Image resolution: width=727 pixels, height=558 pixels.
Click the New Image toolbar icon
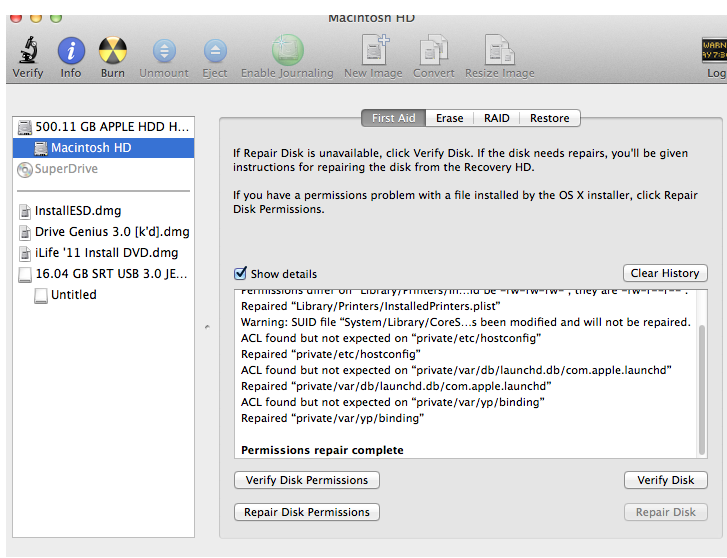pos(374,50)
